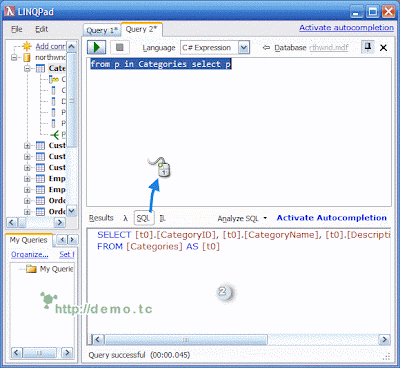Click bold Activate Autocompletion link near Analyze SQL

coord(332,218)
